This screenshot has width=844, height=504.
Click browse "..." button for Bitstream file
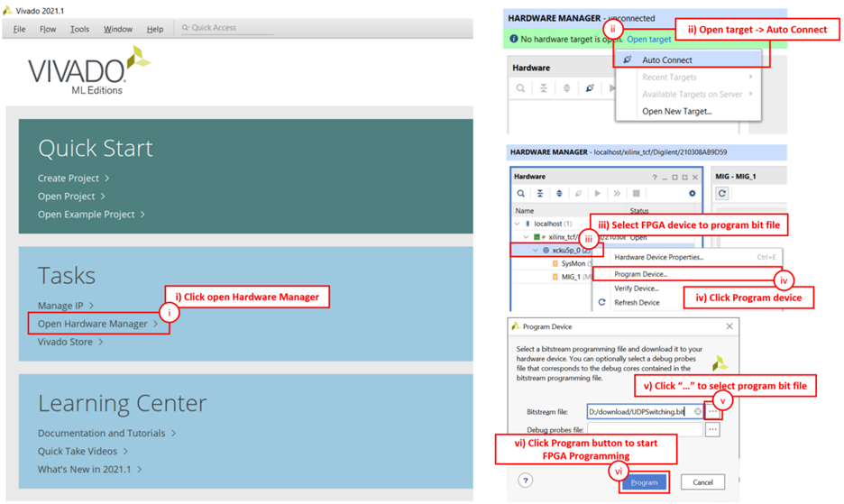712,411
